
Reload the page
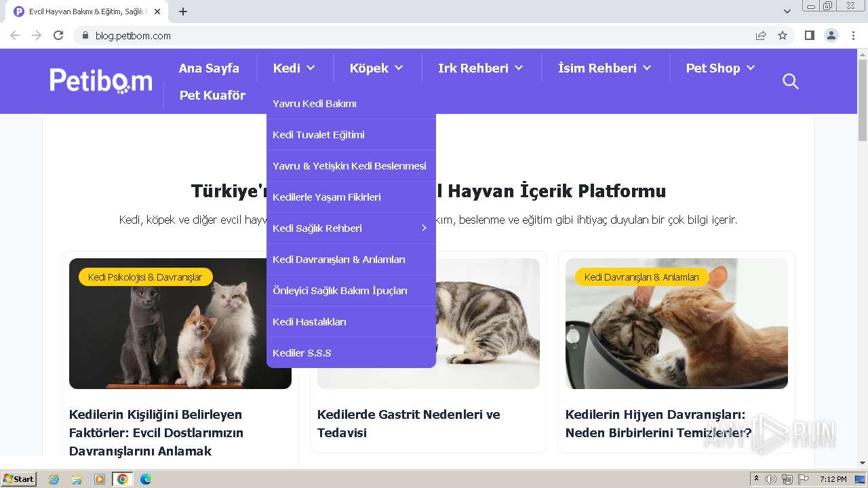coord(58,35)
